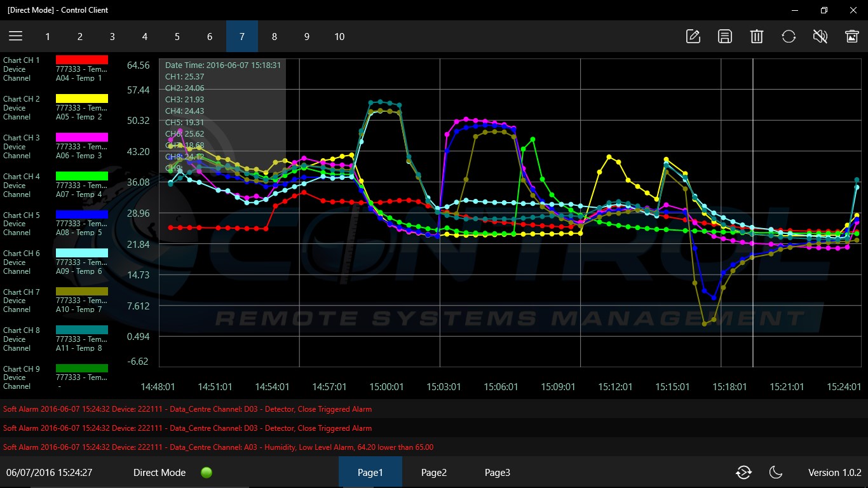Click the bright green Chart CH 4 swatch

82,176
